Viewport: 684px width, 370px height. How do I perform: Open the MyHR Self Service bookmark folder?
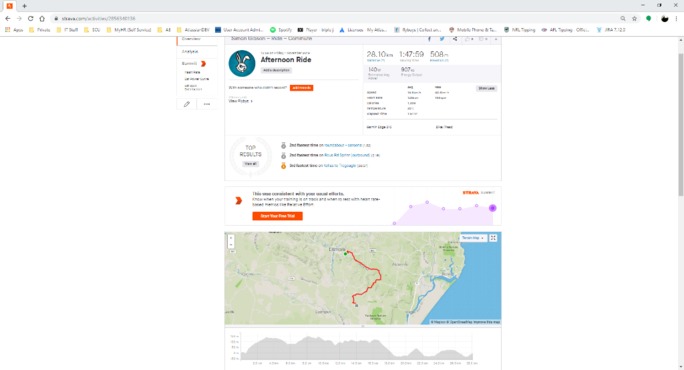point(129,30)
